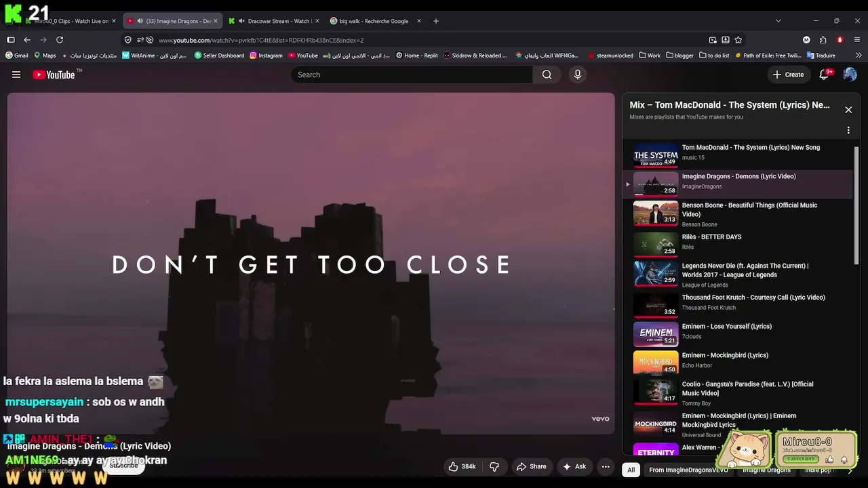868x488 pixels.
Task: Click the browser address bar URL
Action: coord(261,40)
